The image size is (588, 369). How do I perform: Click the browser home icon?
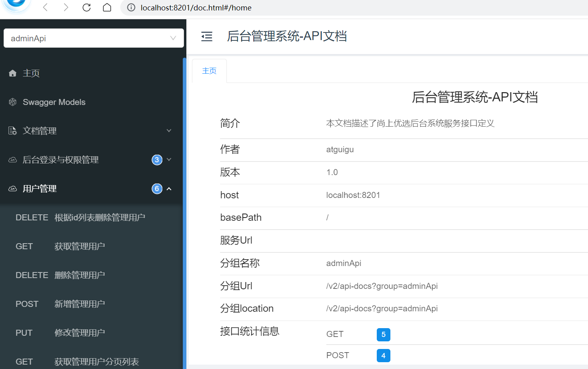[x=107, y=8]
